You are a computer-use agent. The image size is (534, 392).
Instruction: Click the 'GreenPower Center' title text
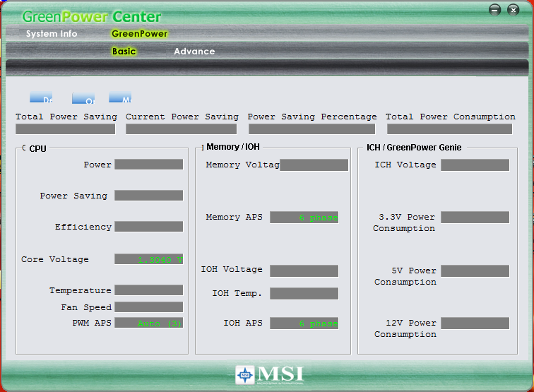pos(92,16)
